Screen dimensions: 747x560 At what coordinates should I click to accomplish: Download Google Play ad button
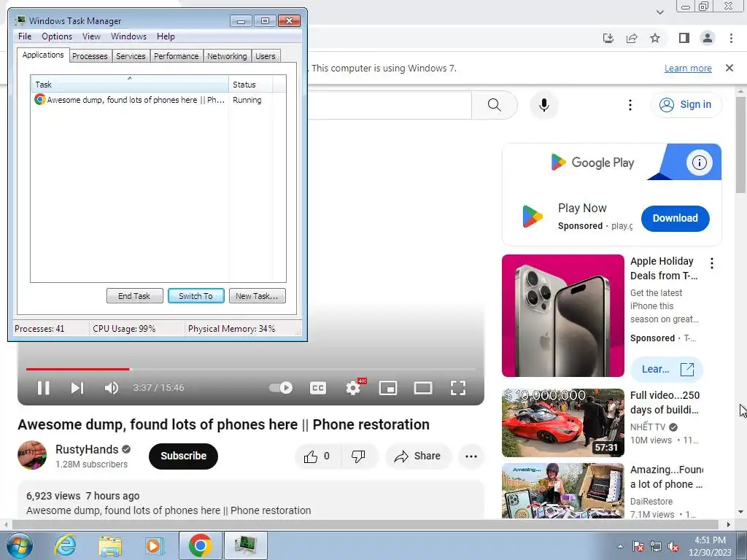675,219
